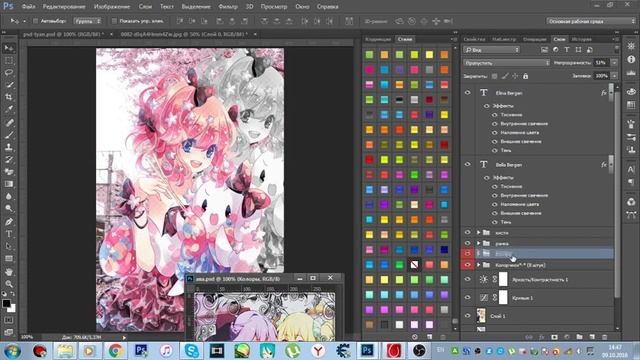
Task: Select the Zoom tool in the toolbox
Action: coord(9,284)
